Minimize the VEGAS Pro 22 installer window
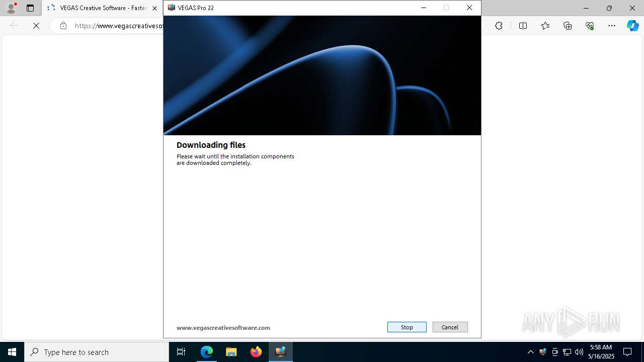644x362 pixels. [x=423, y=8]
